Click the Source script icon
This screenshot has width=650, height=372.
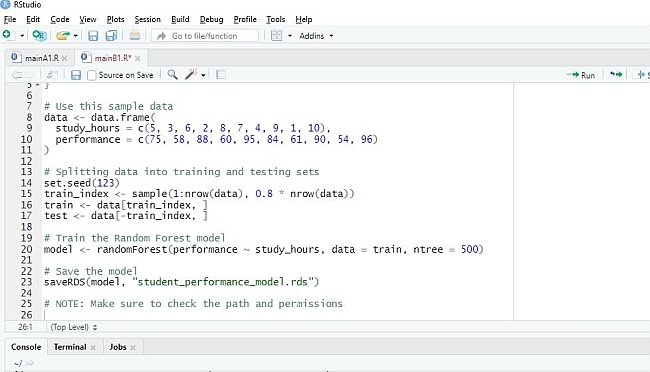click(643, 75)
